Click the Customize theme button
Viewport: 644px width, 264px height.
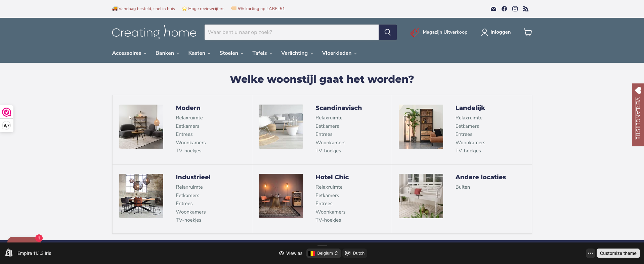pos(618,253)
